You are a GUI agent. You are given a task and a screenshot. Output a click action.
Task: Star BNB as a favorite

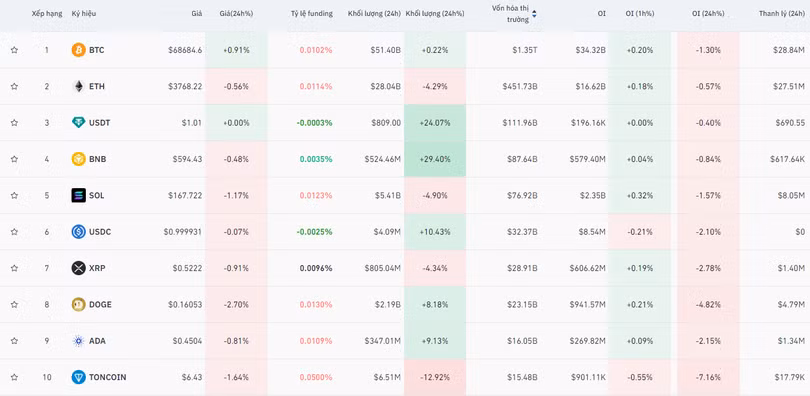click(x=14, y=159)
